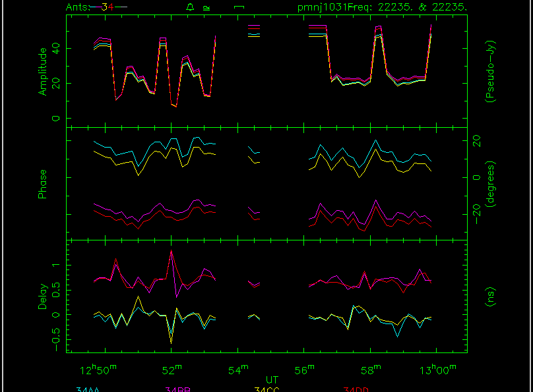
Task: Click the Amplitude axis label
Action: 43,71
